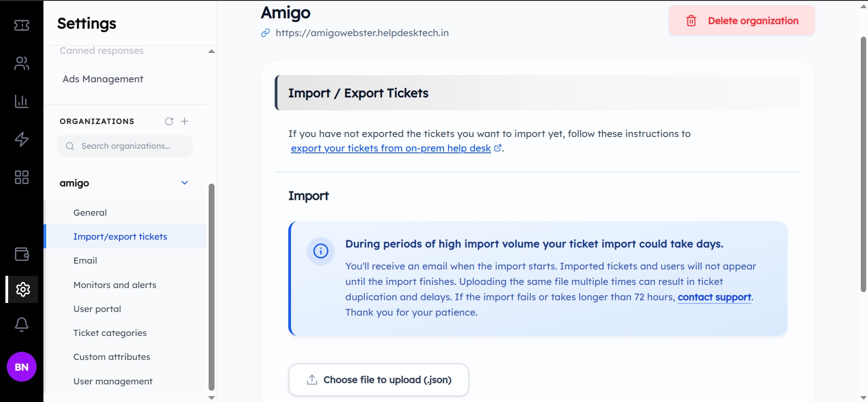Viewport: 868px width, 402px height.
Task: Click the Automations lightning bolt icon
Action: (x=21, y=139)
